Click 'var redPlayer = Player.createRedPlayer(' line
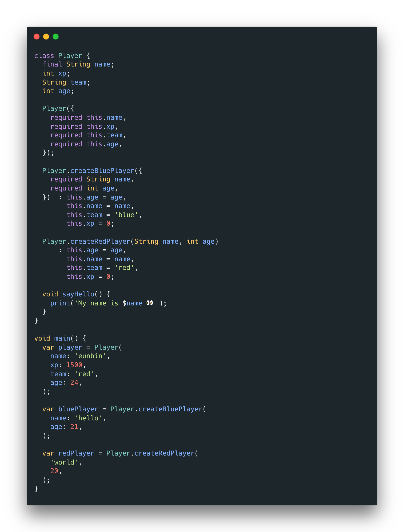The height and width of the screenshot is (532, 404). coord(120,453)
